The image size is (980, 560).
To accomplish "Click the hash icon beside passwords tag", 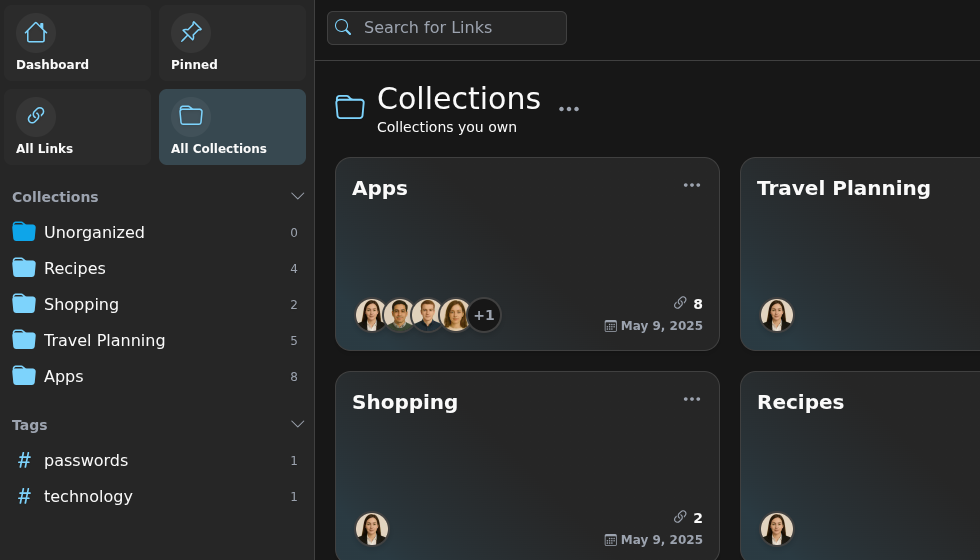I will coord(24,461).
